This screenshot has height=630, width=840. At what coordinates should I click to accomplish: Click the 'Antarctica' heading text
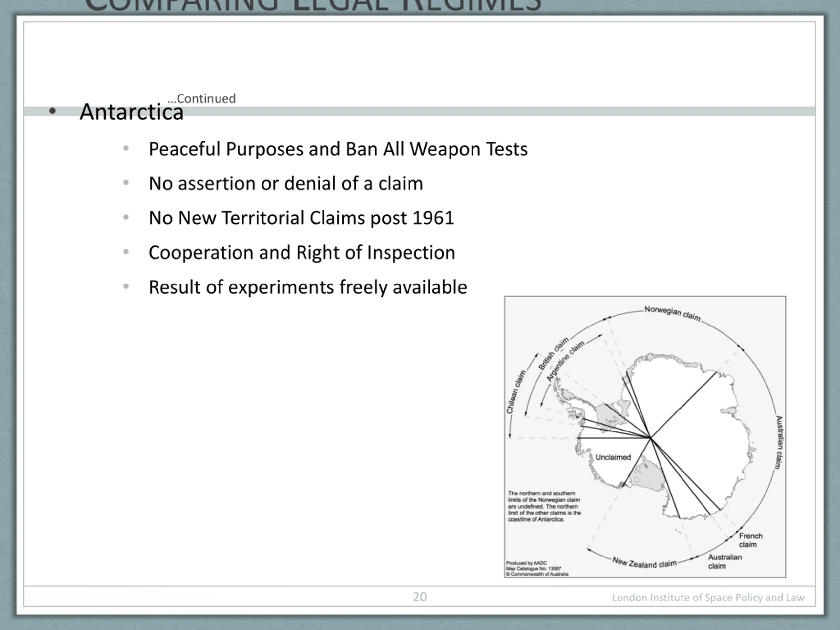[131, 112]
